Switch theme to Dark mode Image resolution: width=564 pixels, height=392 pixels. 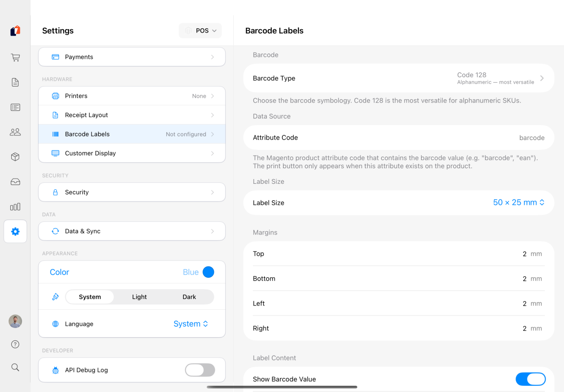pyautogui.click(x=189, y=297)
